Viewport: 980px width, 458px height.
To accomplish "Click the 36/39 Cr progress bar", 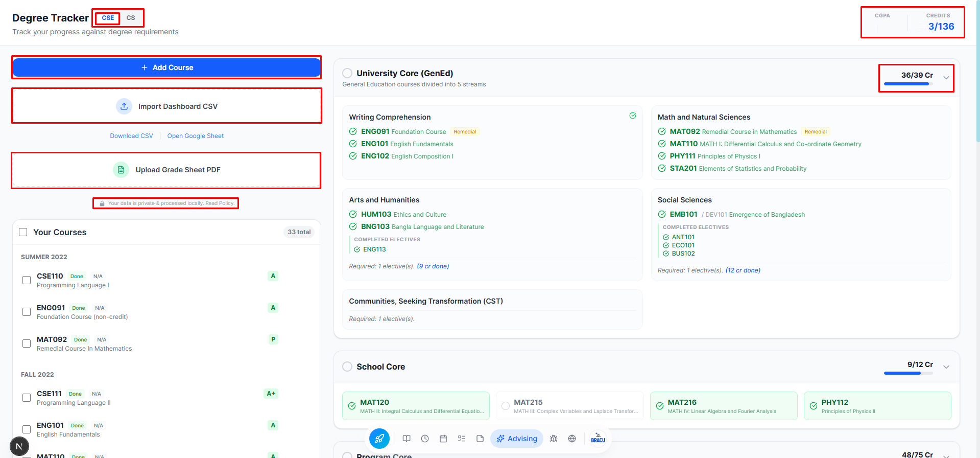I will pos(909,84).
